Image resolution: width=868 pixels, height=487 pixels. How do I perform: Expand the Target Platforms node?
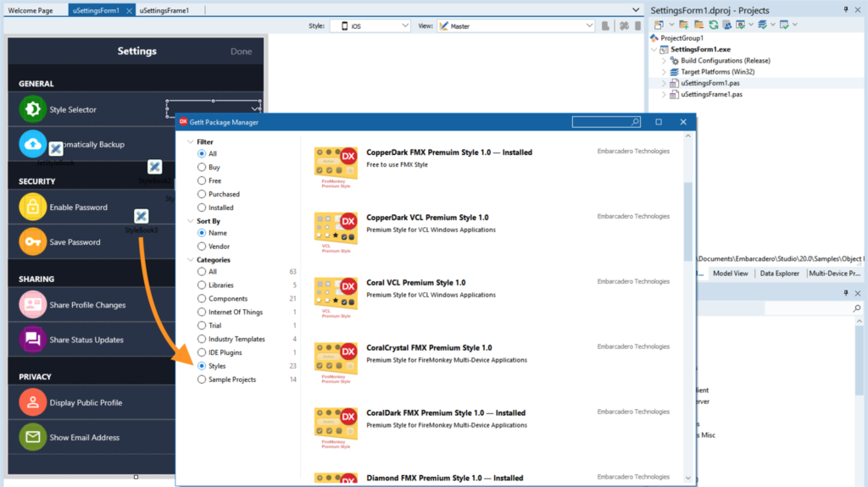[x=664, y=72]
